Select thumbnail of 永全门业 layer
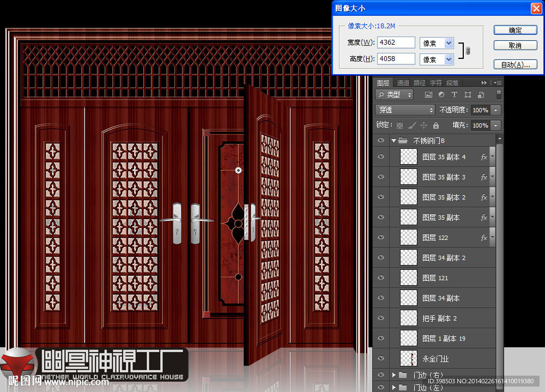 [409, 358]
